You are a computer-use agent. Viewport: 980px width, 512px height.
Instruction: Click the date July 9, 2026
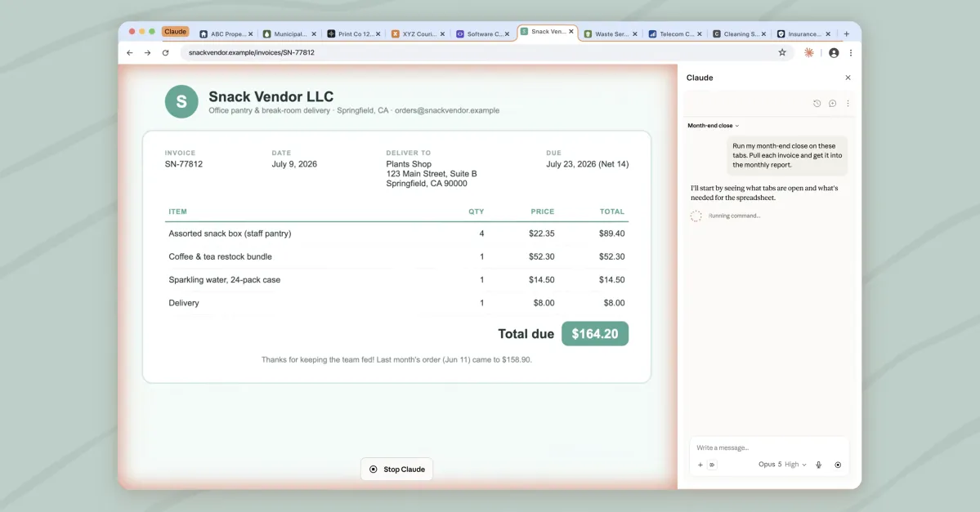tap(294, 164)
